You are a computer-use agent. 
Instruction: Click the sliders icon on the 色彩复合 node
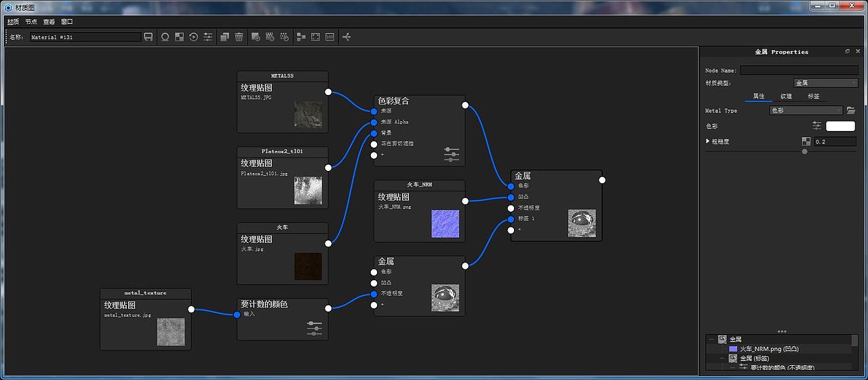pyautogui.click(x=452, y=155)
